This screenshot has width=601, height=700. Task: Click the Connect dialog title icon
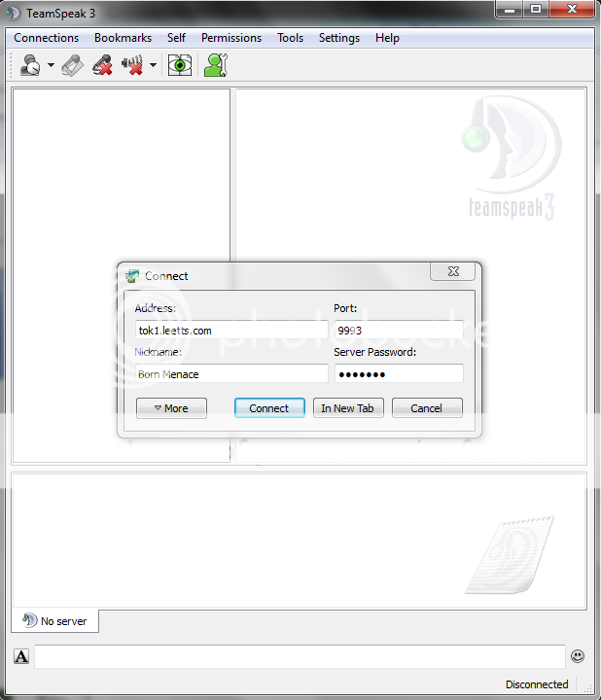tap(133, 276)
